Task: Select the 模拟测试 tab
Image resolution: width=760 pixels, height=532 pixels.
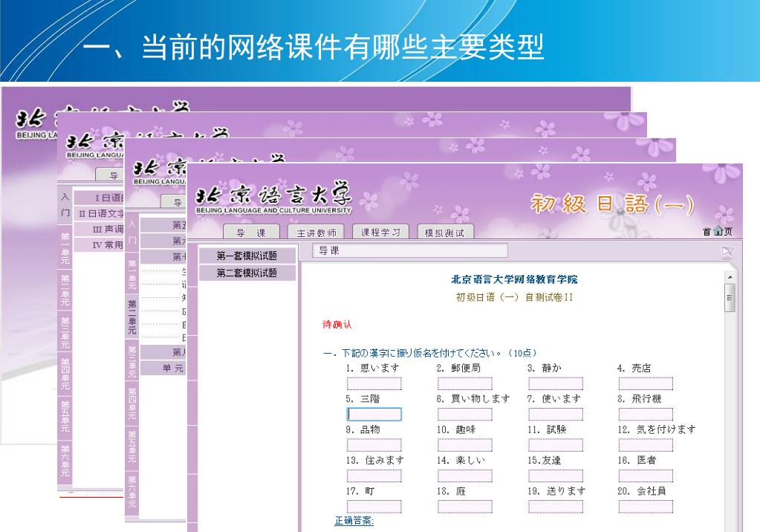Action: (445, 233)
